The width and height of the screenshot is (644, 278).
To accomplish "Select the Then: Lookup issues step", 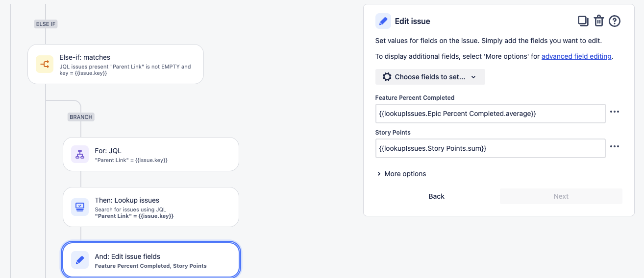I will pyautogui.click(x=151, y=207).
